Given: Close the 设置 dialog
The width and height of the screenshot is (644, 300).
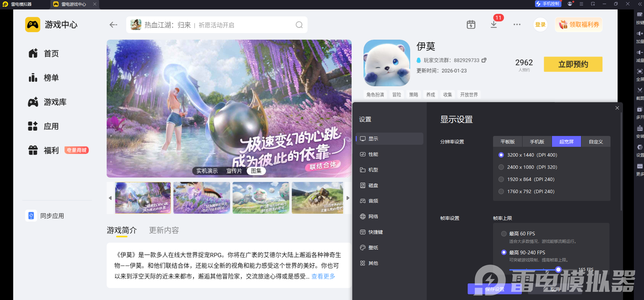Looking at the screenshot, I should click(617, 108).
